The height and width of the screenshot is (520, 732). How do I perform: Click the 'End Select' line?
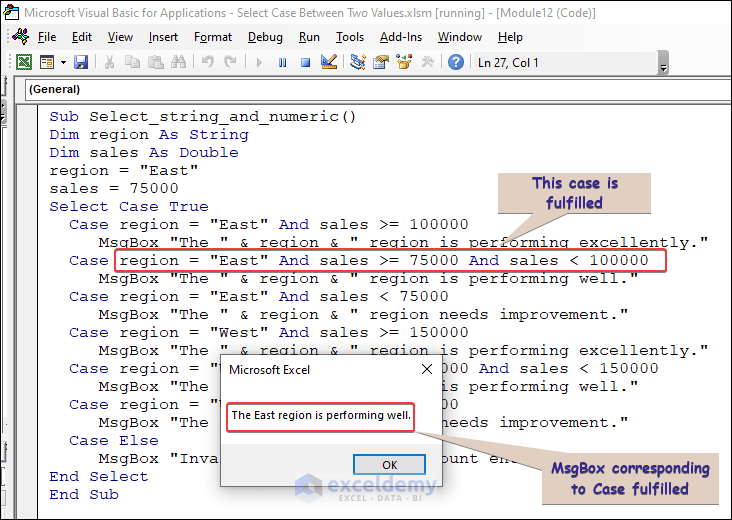click(x=99, y=476)
